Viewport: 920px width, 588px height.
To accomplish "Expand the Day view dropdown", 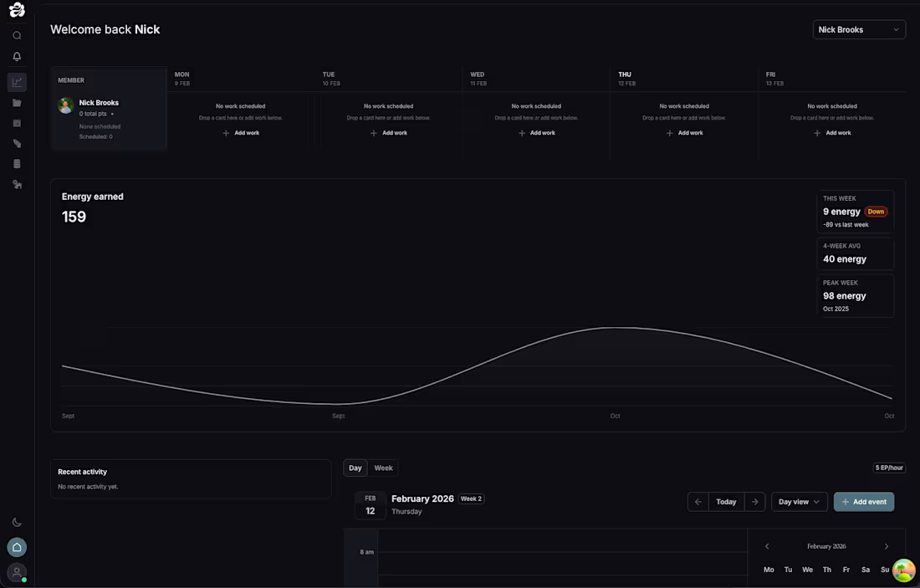I will [x=799, y=502].
